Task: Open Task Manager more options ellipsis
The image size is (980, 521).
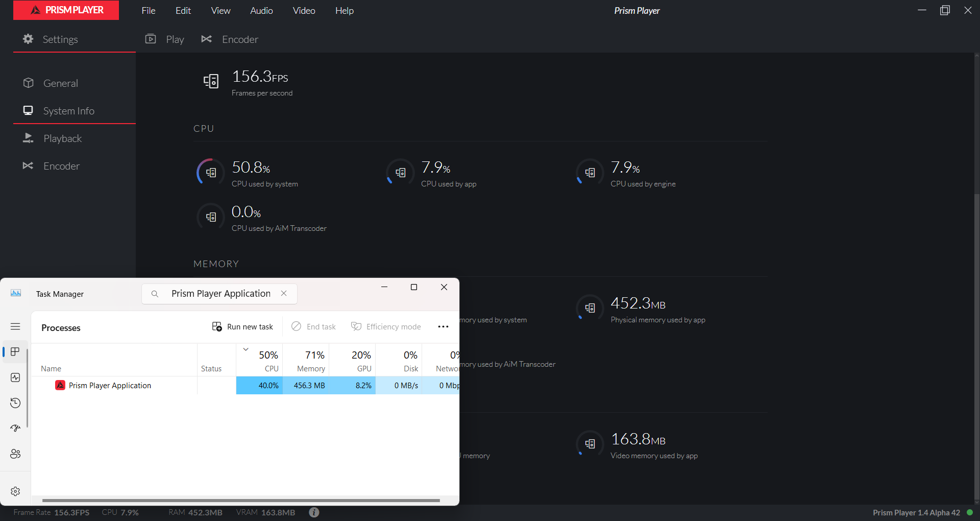Action: coord(443,326)
